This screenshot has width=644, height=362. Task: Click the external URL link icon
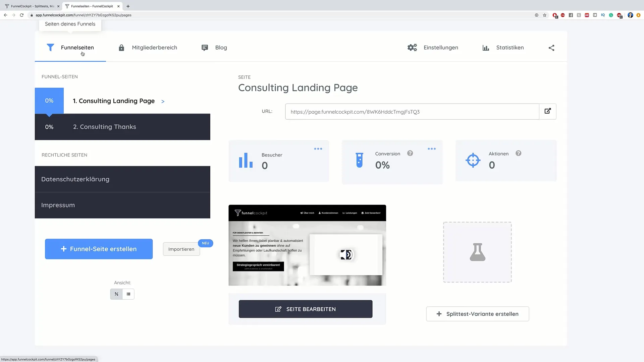click(x=548, y=111)
